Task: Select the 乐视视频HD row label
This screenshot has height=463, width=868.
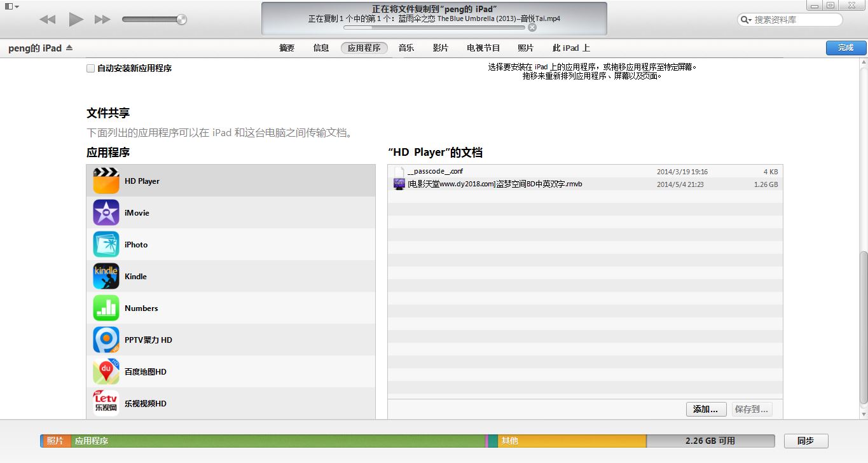Action: (x=145, y=403)
